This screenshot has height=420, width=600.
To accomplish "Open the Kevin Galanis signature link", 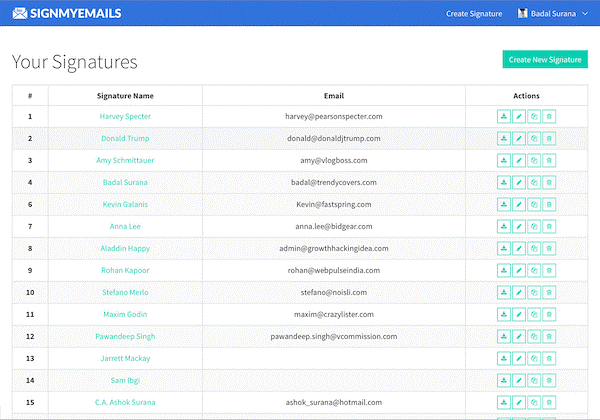I will [125, 204].
